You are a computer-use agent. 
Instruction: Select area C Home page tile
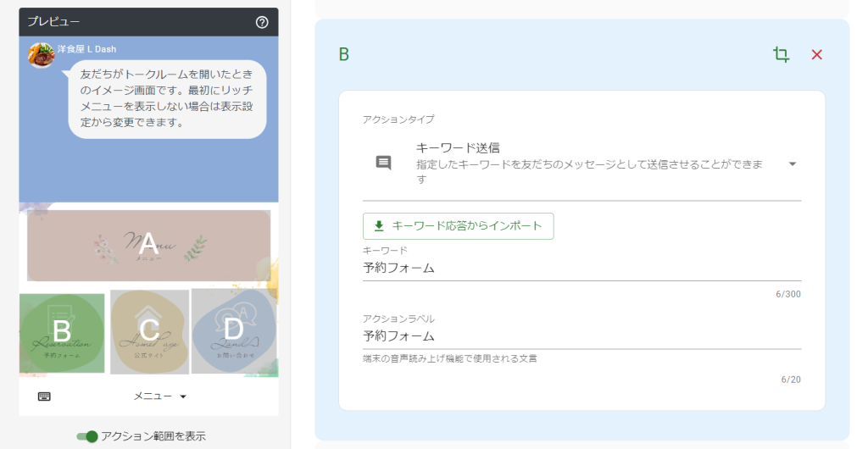coord(149,332)
